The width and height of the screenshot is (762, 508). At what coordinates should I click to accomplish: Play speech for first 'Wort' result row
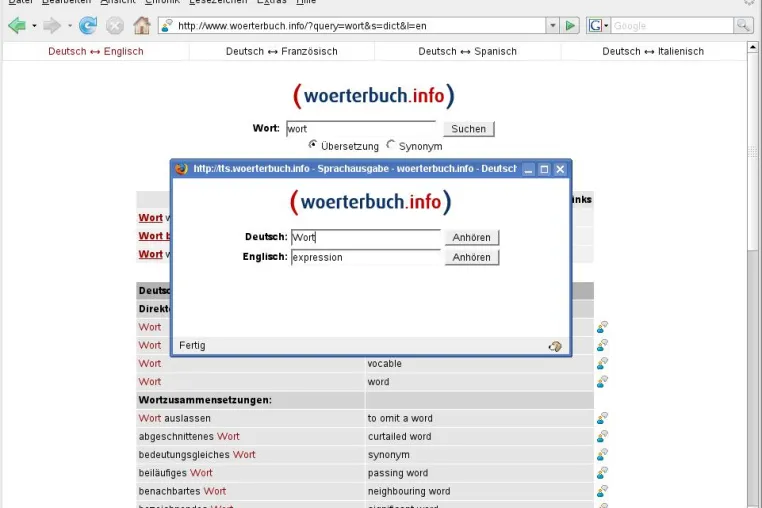603,327
